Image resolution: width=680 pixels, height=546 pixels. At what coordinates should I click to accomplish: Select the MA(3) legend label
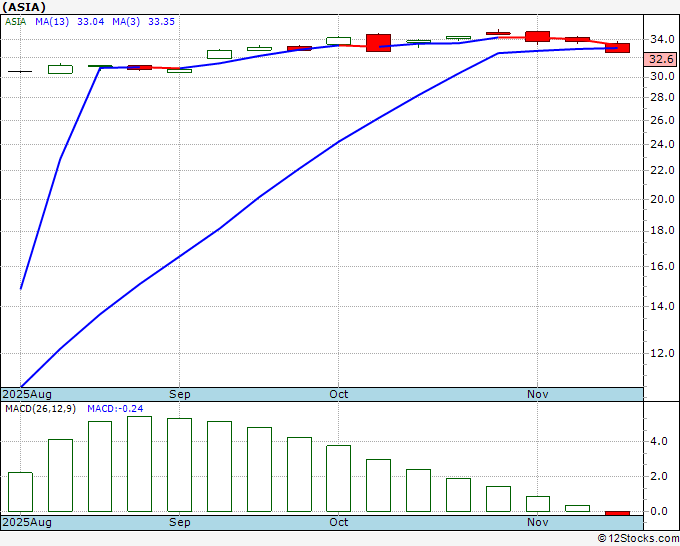tap(126, 22)
